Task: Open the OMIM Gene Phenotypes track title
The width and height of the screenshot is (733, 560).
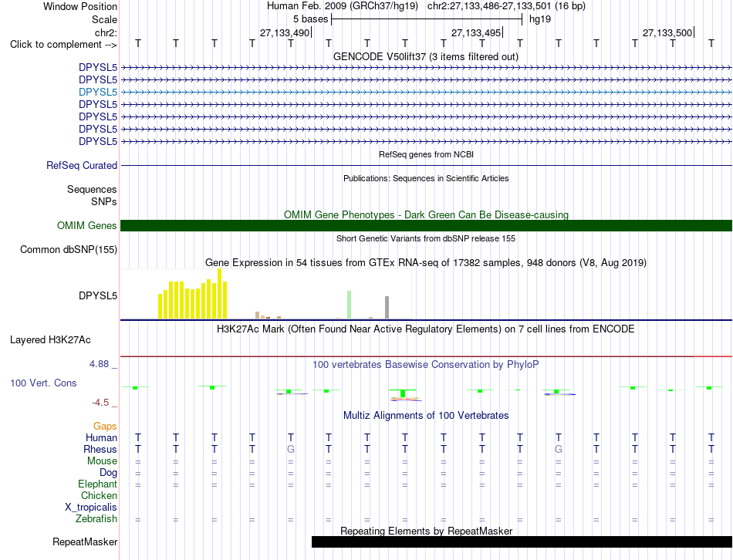Action: pos(426,214)
